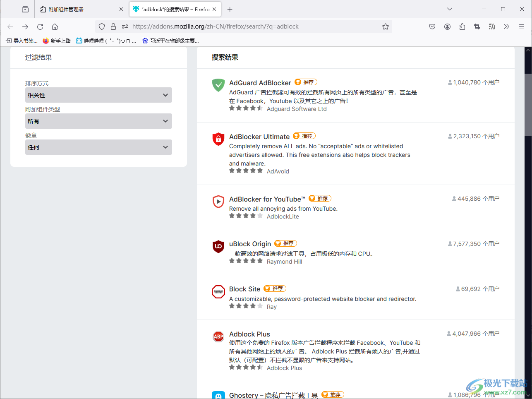
Task: Show more toolbar tools chevron
Action: pyautogui.click(x=507, y=26)
